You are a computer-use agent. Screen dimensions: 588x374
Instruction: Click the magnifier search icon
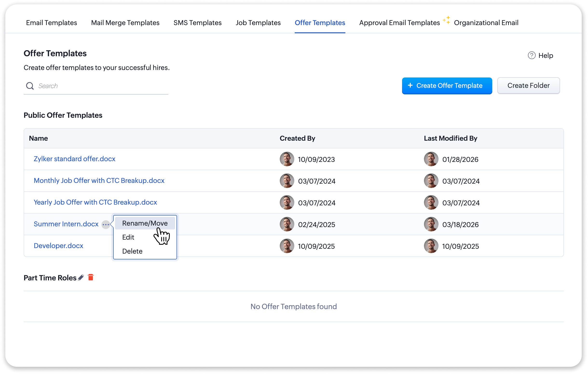pyautogui.click(x=30, y=86)
